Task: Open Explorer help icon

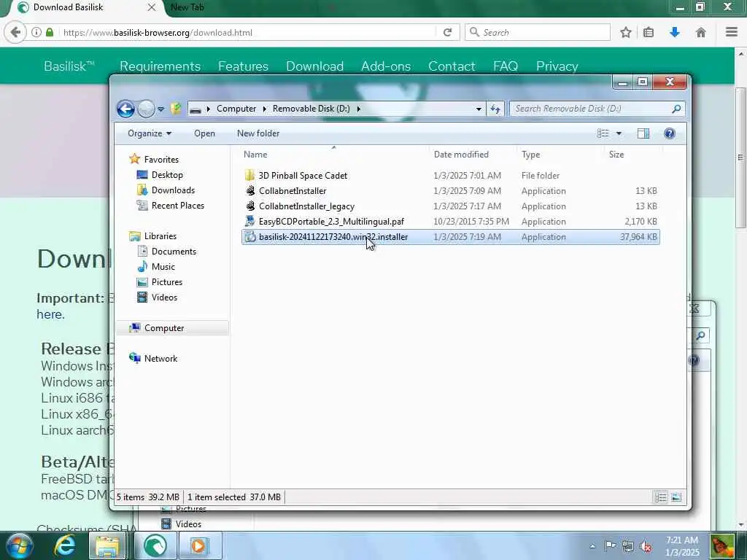Action: coord(670,133)
